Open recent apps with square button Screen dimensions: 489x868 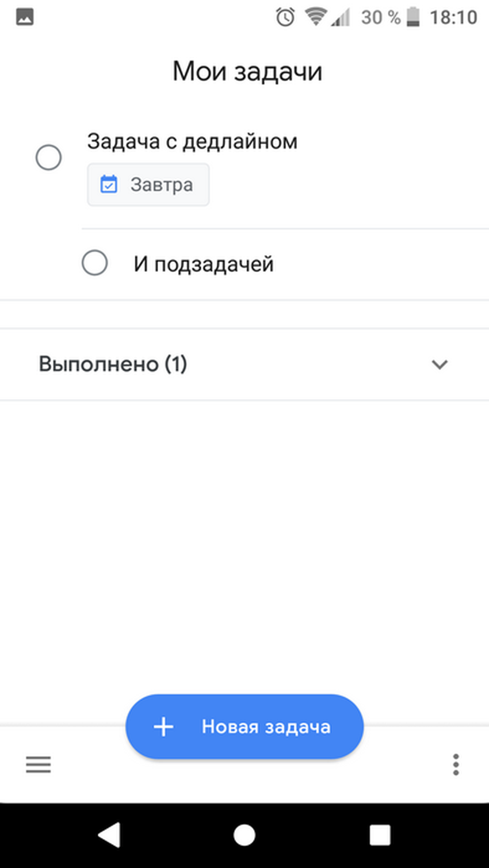(x=380, y=835)
